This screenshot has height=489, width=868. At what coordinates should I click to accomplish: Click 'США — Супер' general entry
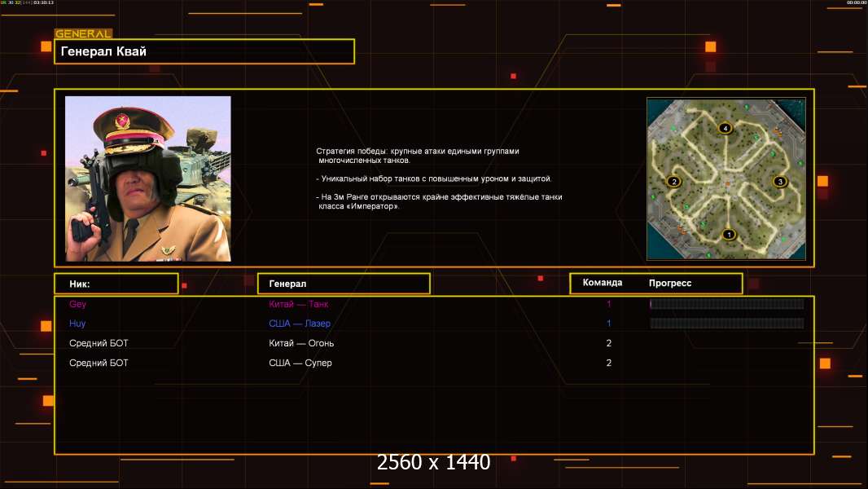click(x=300, y=363)
